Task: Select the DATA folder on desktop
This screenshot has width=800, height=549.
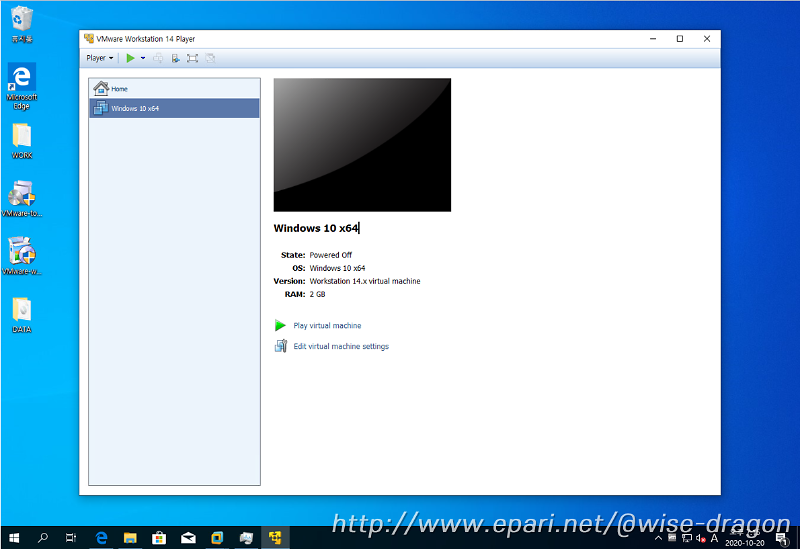Action: [x=22, y=315]
